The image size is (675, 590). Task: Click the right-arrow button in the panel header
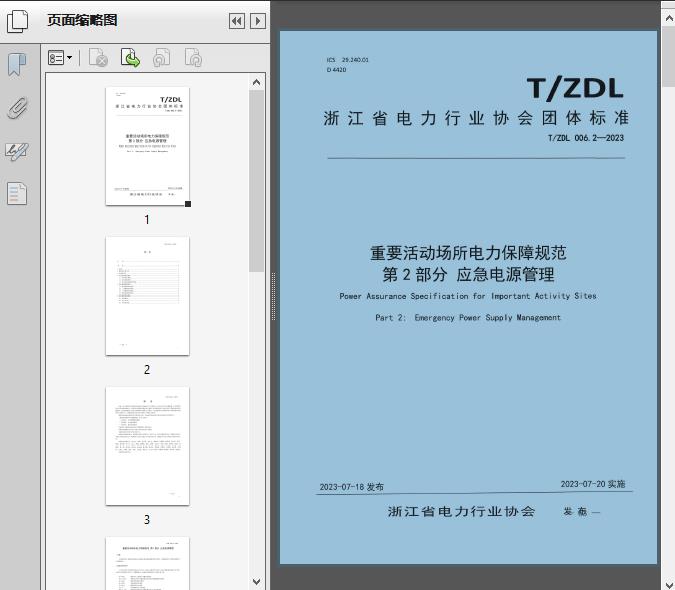[257, 21]
